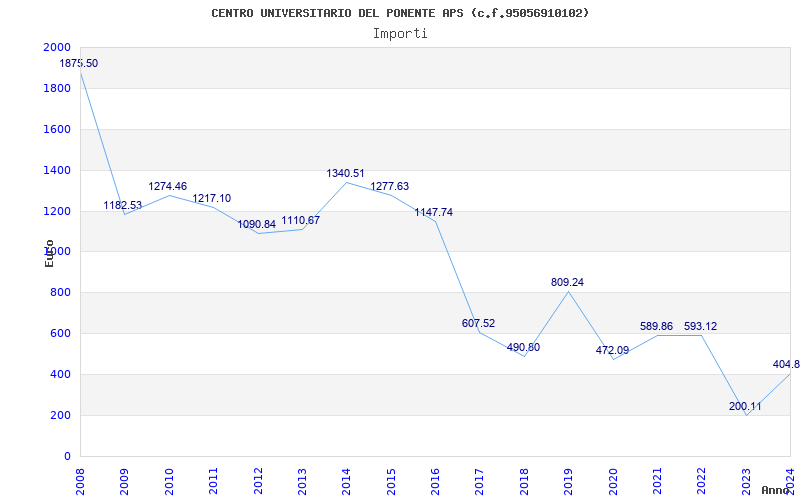Click the 1277.63 value label
Screen dimensions: 800x500
(x=389, y=186)
